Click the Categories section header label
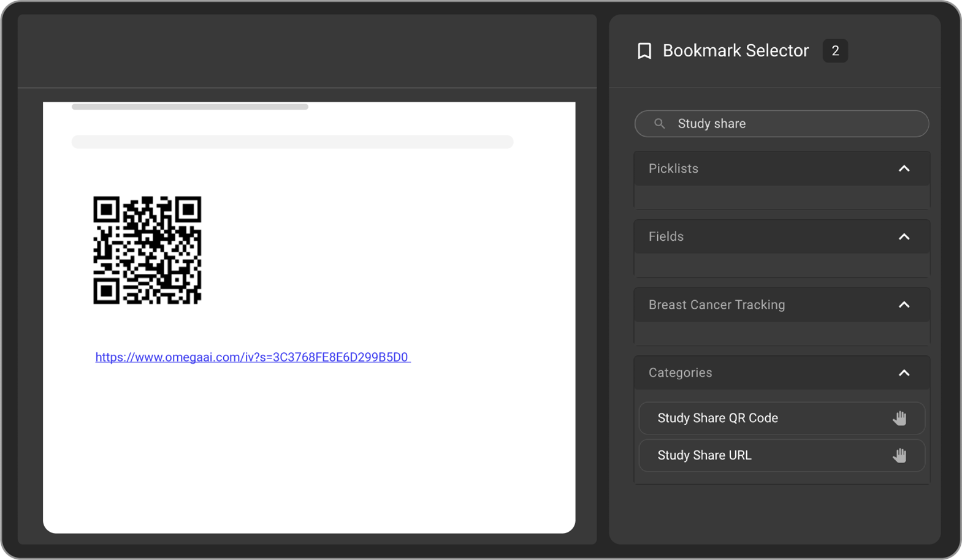 pyautogui.click(x=680, y=373)
